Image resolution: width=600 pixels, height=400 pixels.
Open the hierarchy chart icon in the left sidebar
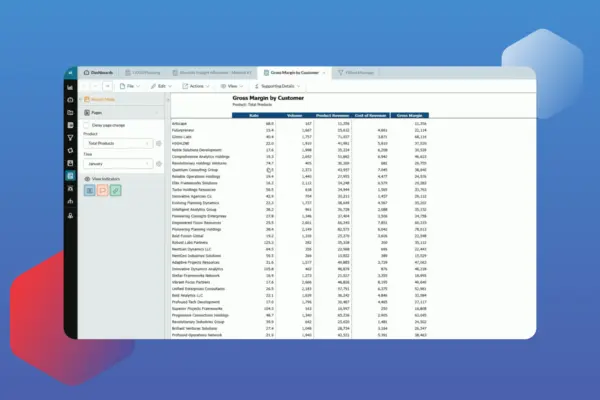(x=70, y=201)
